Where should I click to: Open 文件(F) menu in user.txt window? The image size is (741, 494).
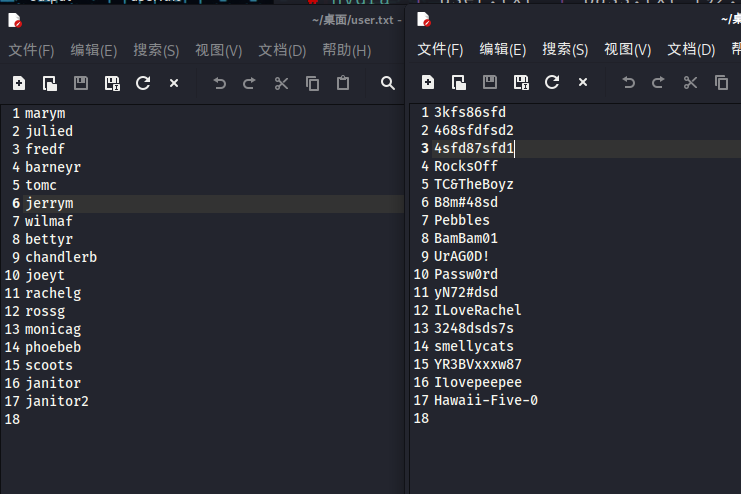click(x=31, y=51)
